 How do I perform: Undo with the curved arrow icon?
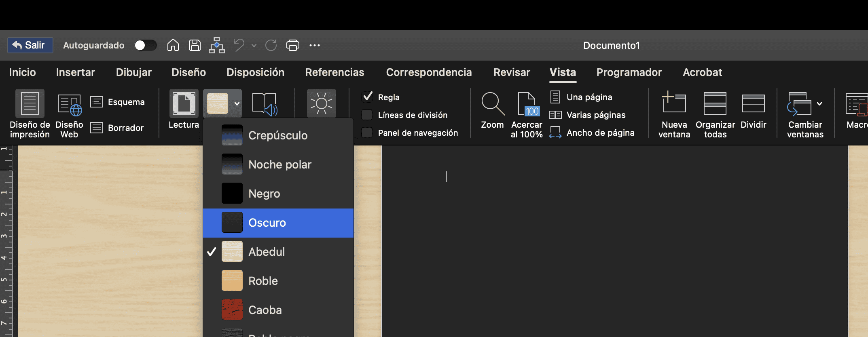pos(239,45)
